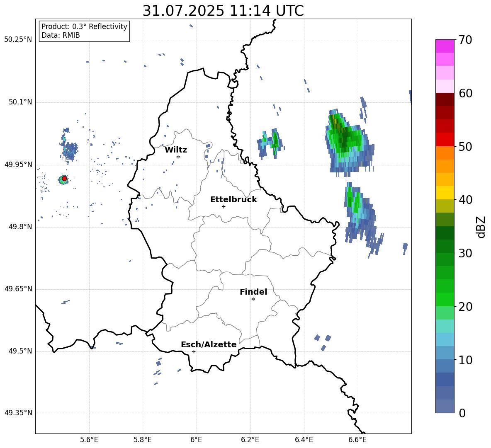Click the 6.6°E longitude label
Screen dimensions: 491x448
coord(357,440)
